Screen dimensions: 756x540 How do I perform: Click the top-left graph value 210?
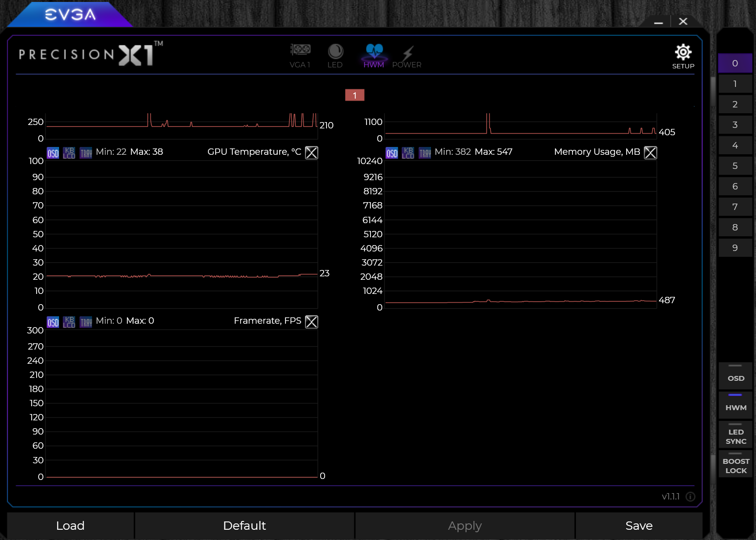point(327,125)
